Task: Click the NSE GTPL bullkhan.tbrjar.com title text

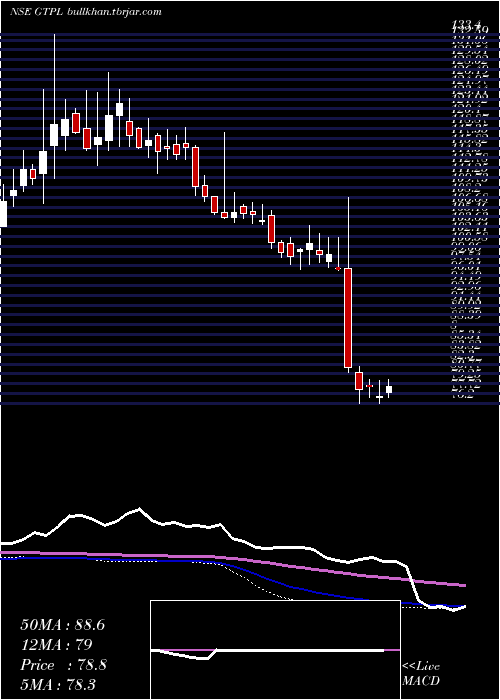Action: pos(85,12)
